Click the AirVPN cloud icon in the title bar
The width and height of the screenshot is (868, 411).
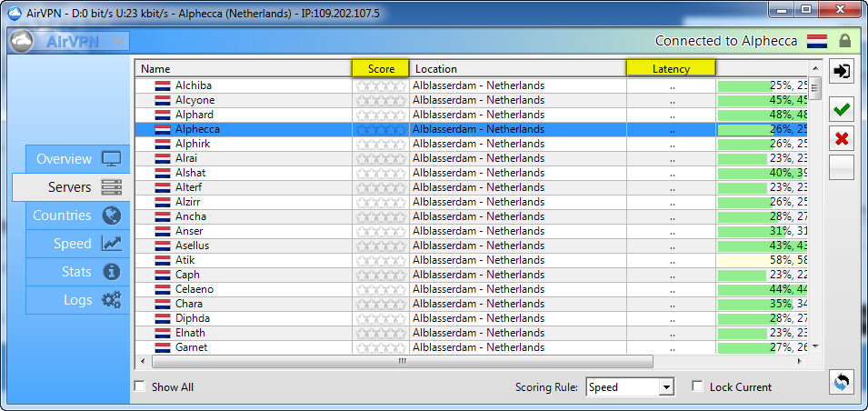click(x=15, y=14)
